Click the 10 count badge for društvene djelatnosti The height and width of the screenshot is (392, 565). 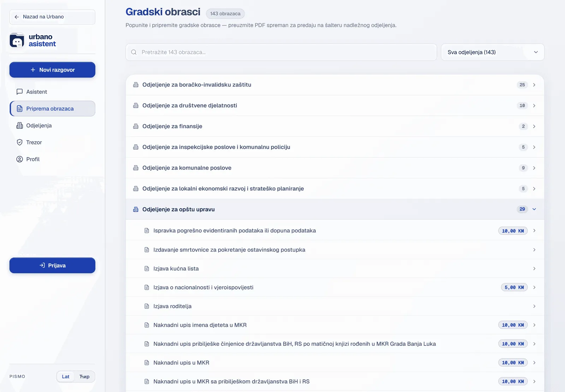522,105
